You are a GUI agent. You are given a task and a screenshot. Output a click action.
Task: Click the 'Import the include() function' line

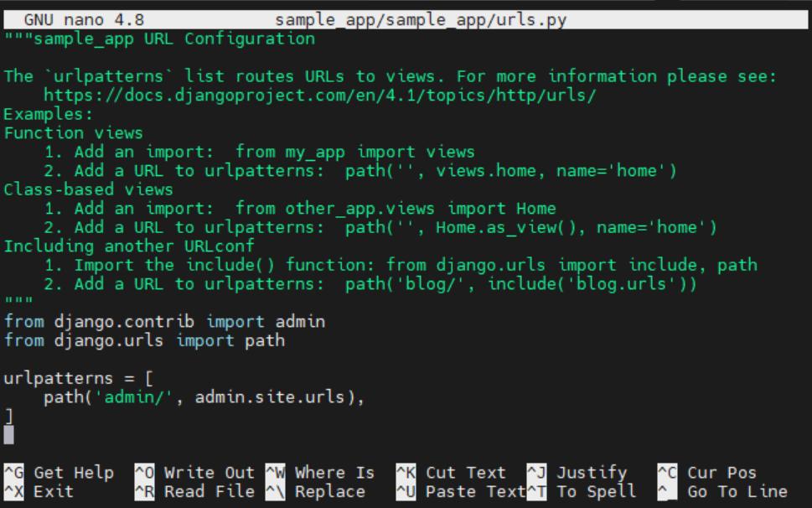click(x=401, y=265)
